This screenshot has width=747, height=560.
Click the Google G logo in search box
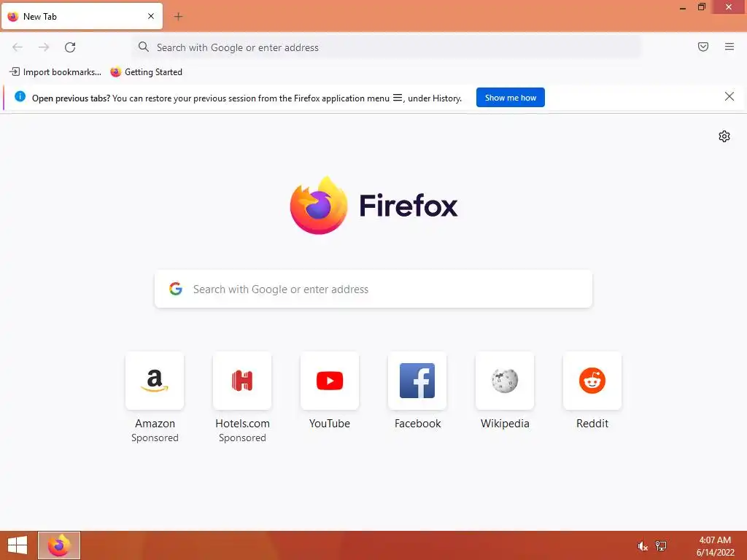176,289
